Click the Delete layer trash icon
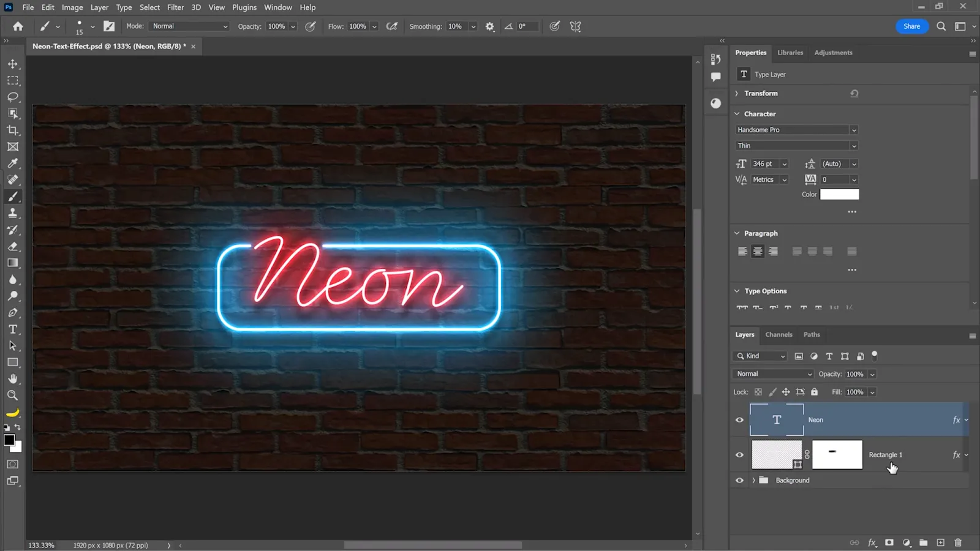The image size is (980, 551). (958, 542)
